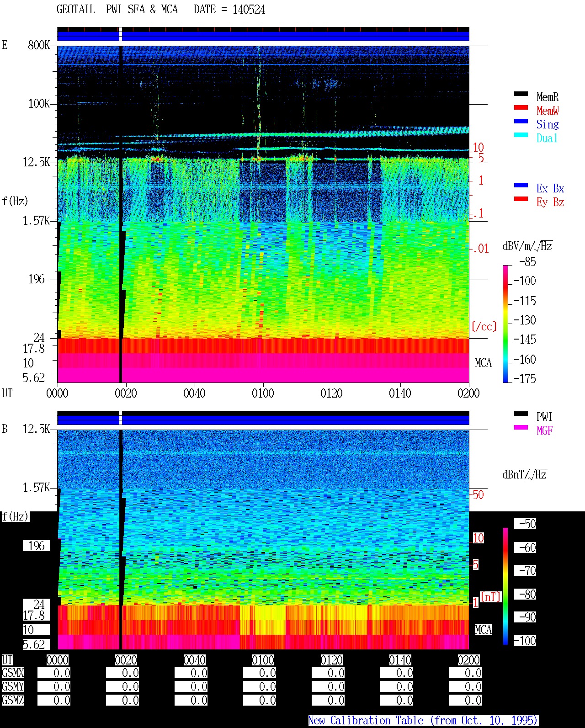Select the "MGF" legend label
Image resolution: width=585 pixels, height=728 pixels.
tap(544, 430)
